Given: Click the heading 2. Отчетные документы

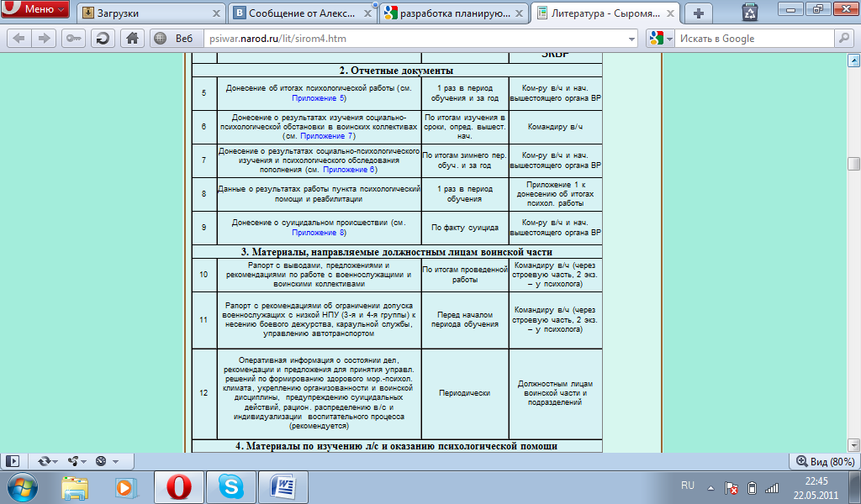Looking at the screenshot, I should (397, 71).
